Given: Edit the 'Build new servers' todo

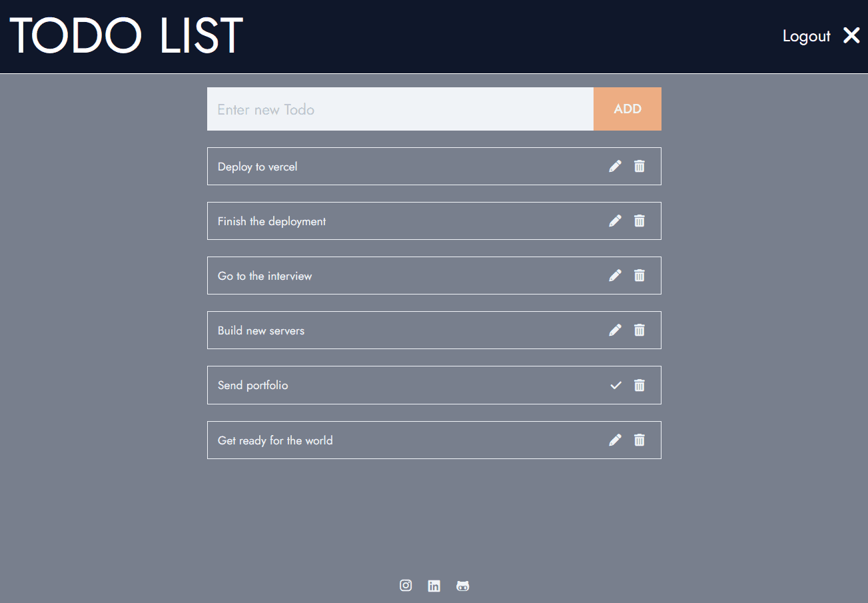Looking at the screenshot, I should (615, 330).
